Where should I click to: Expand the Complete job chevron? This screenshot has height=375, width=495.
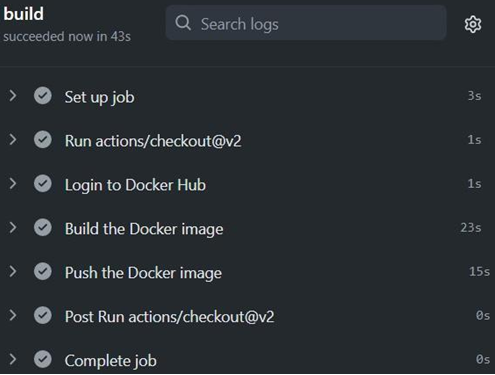tap(13, 359)
